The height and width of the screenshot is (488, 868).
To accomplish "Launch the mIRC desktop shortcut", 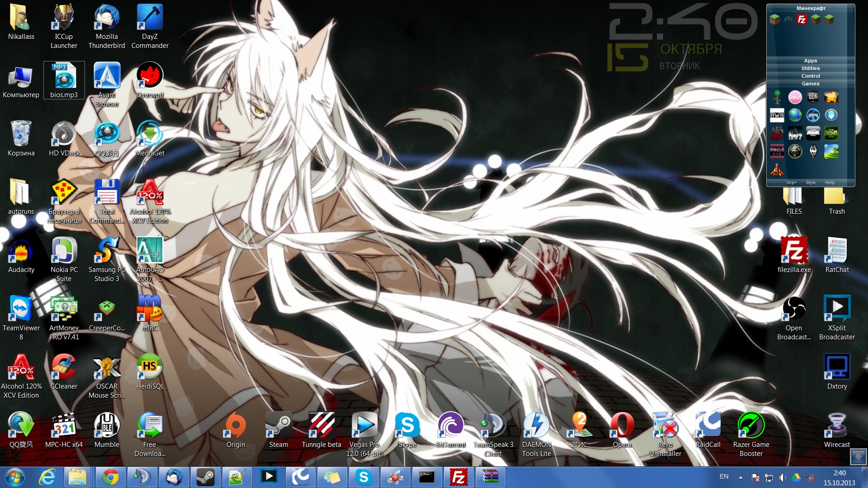I will (150, 313).
